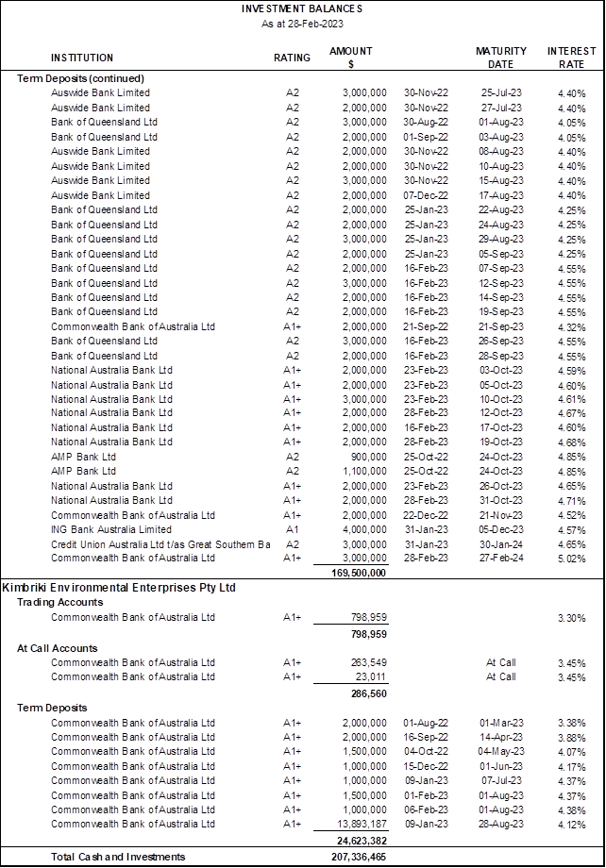The height and width of the screenshot is (868, 606).
Task: Select the 17-Aug-23 maturity date
Action: click(501, 195)
